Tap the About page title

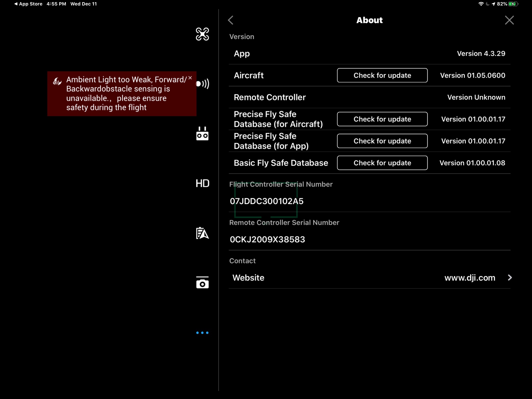click(x=369, y=20)
